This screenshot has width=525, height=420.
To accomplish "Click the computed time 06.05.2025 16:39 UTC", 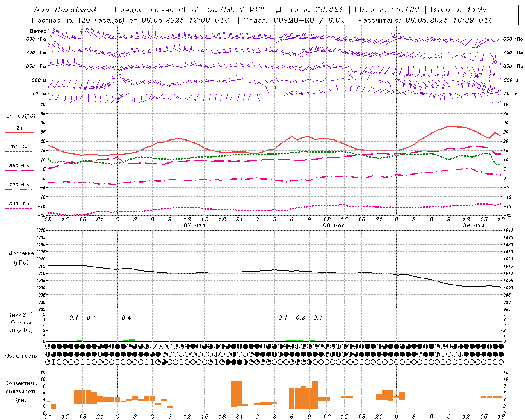I will click(450, 20).
